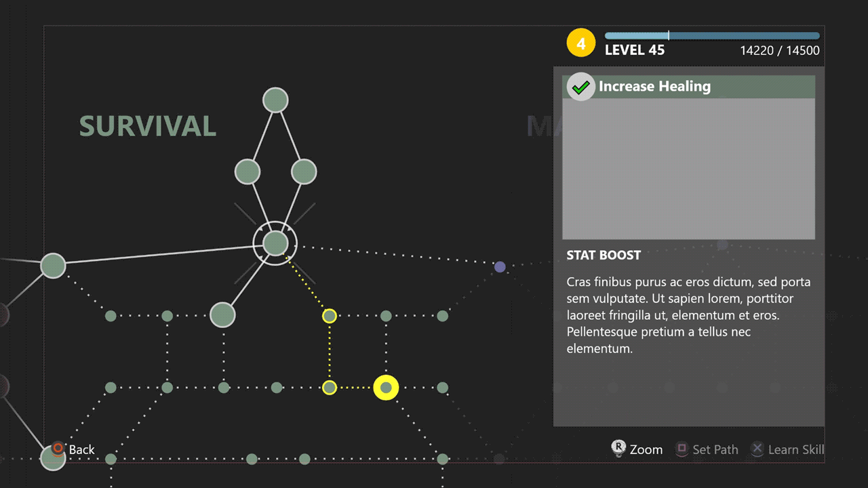
Task: Toggle the green checkmark beside Increase Healing
Action: click(580, 87)
